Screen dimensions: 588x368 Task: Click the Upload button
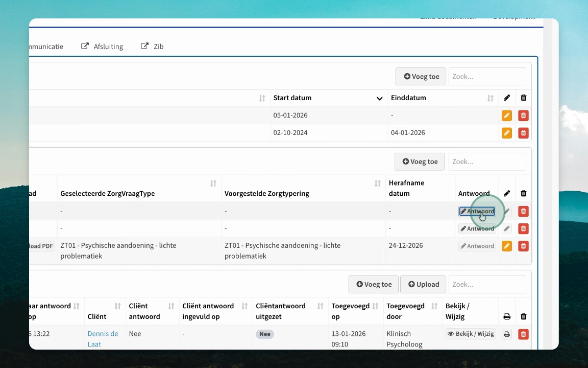[x=423, y=284]
